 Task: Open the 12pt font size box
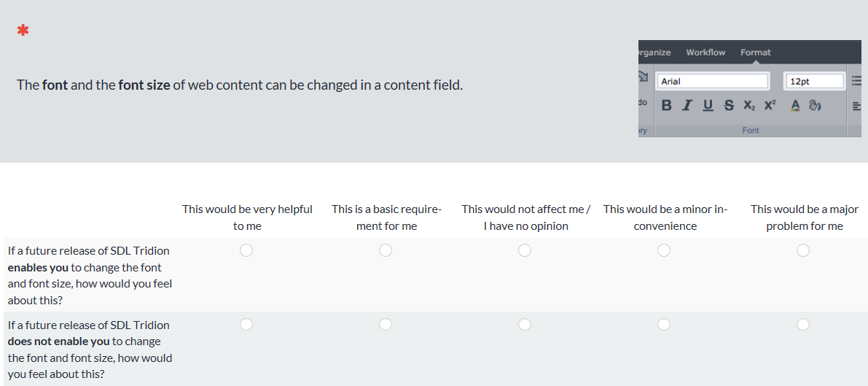(x=814, y=81)
